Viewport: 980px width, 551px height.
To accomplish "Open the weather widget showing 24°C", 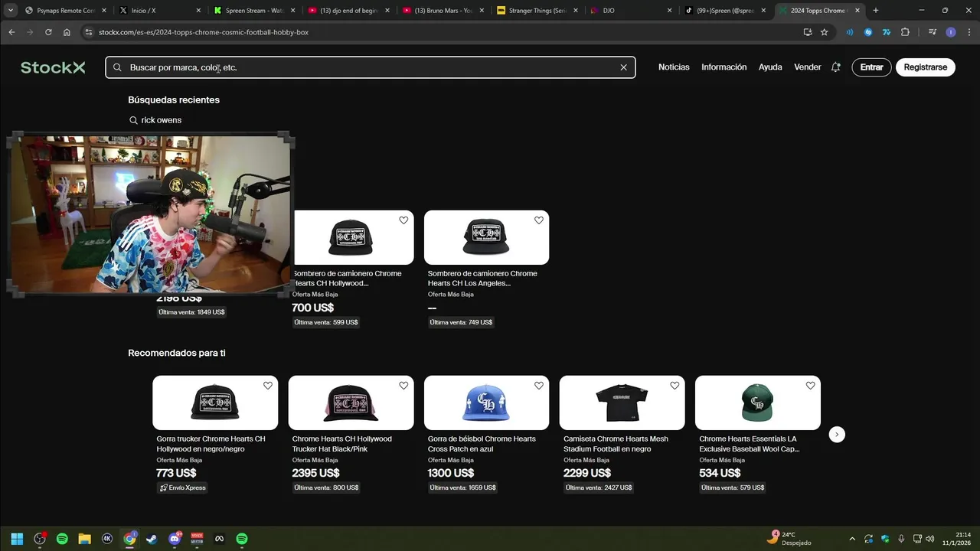I will click(x=789, y=539).
